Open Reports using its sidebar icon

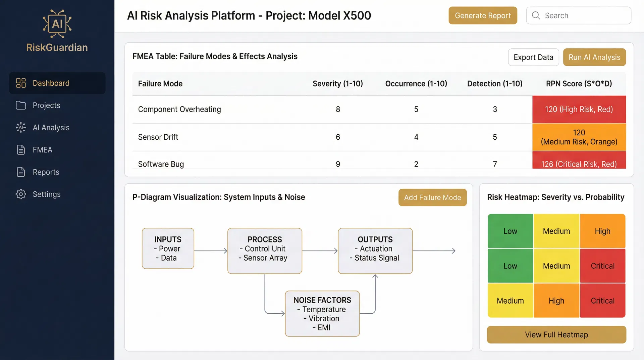coord(20,172)
